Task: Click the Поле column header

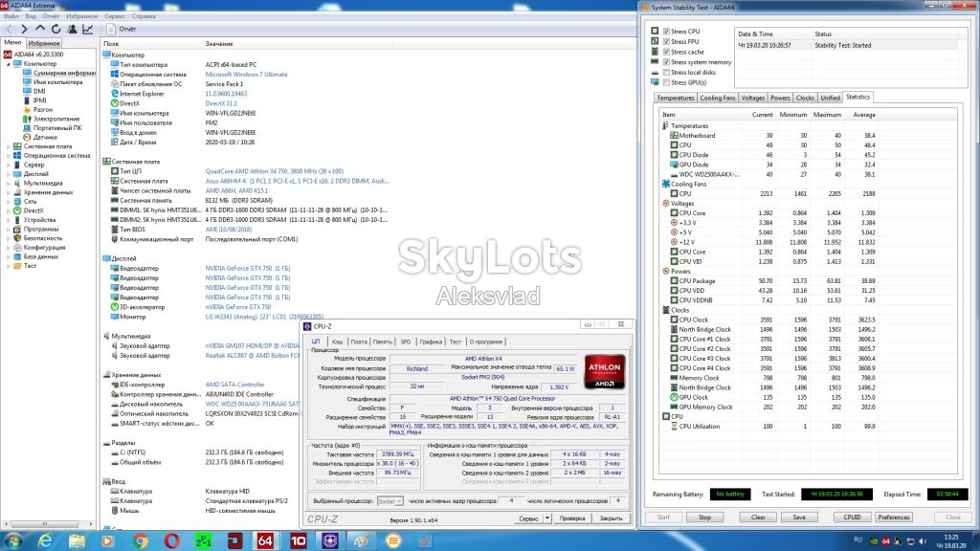Action: coord(111,44)
